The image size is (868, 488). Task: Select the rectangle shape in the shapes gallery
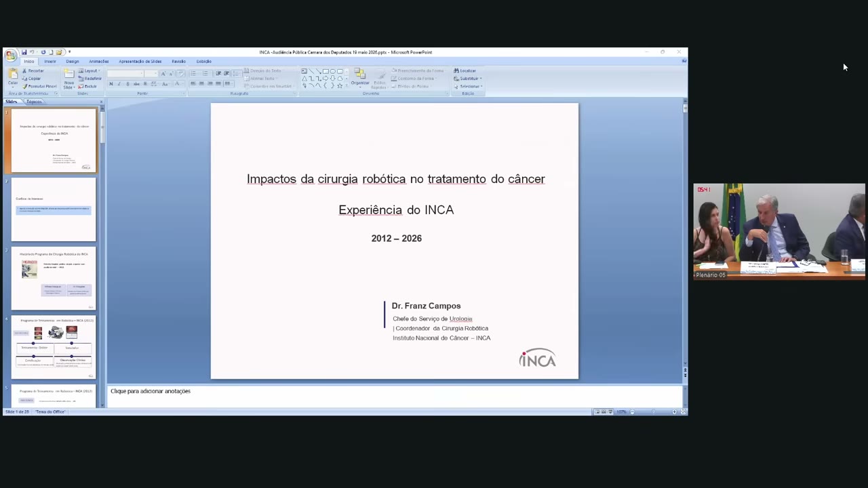[x=325, y=71]
